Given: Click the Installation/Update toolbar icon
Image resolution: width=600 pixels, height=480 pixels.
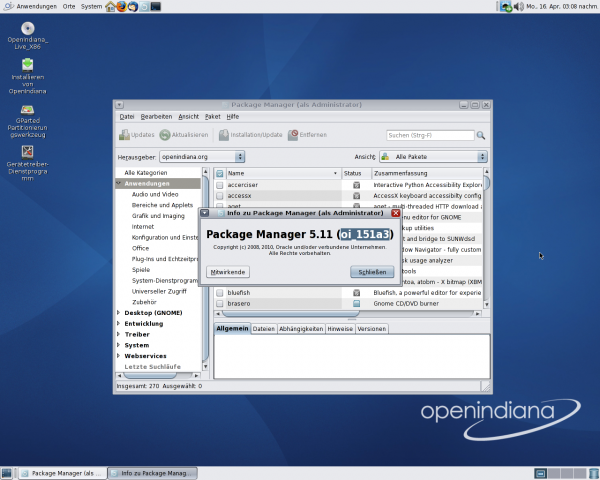Looking at the screenshot, I should tap(224, 135).
